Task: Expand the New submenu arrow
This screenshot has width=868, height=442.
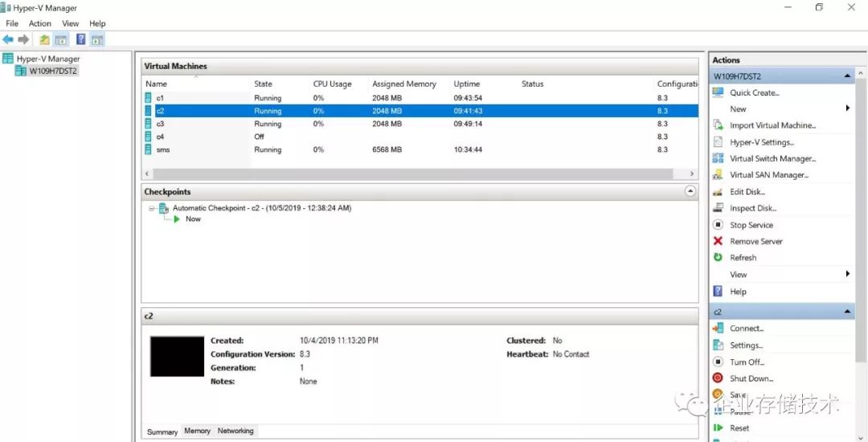Action: 848,108
